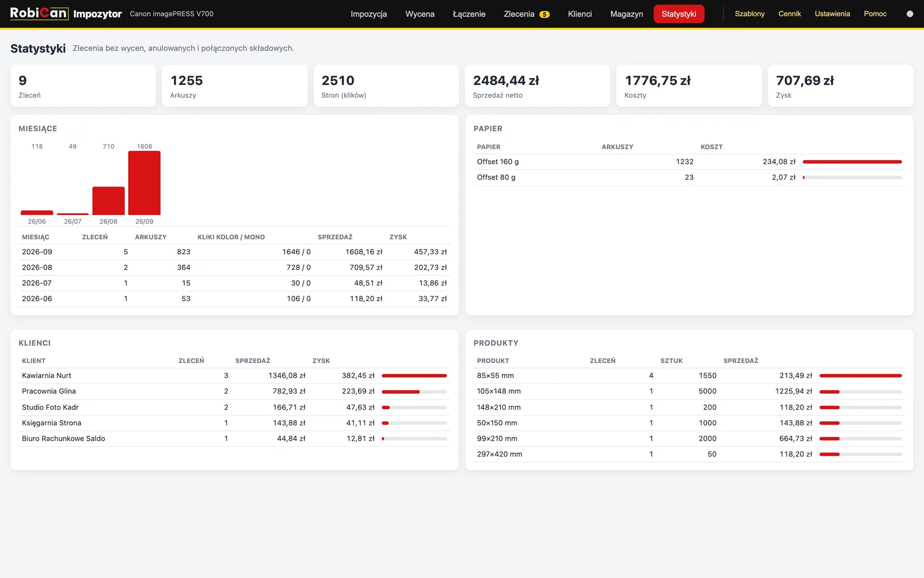Click Studio Foto Kadr client row
The height and width of the screenshot is (578, 924).
tap(234, 407)
